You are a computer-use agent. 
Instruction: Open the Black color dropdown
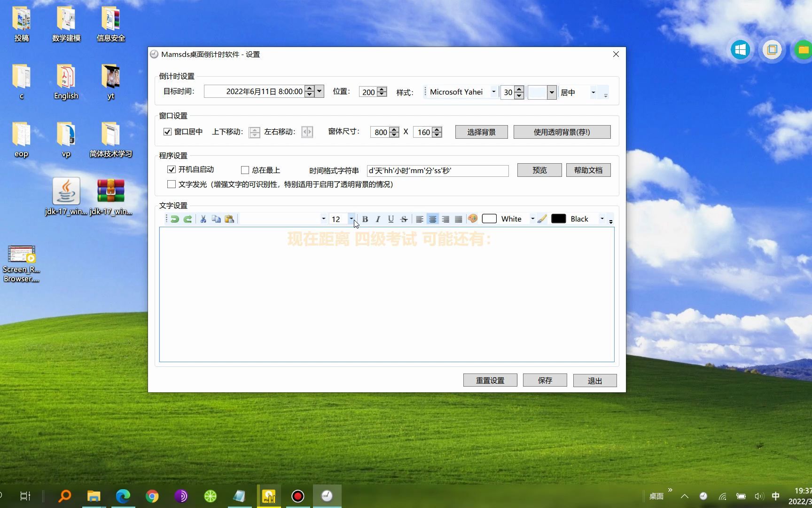click(x=602, y=219)
